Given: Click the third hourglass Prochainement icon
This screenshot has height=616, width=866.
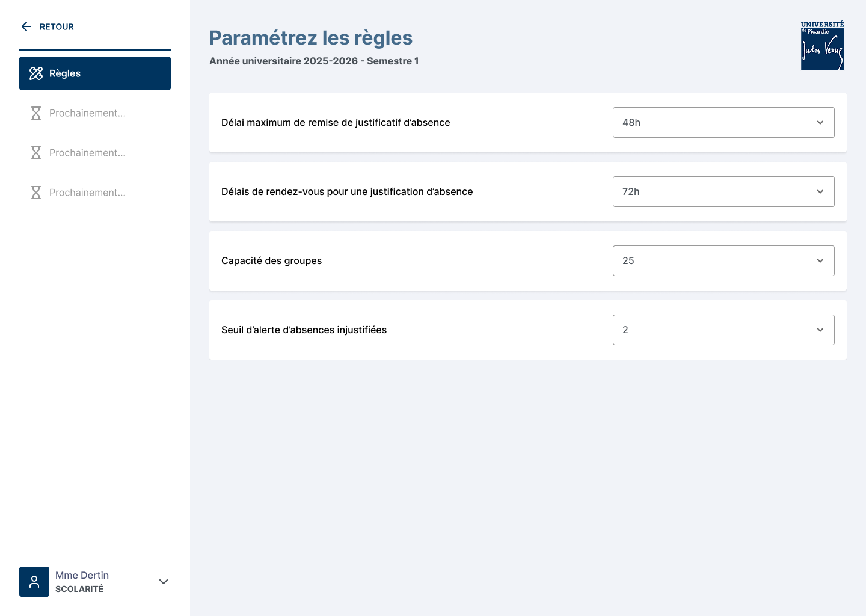Looking at the screenshot, I should (36, 192).
